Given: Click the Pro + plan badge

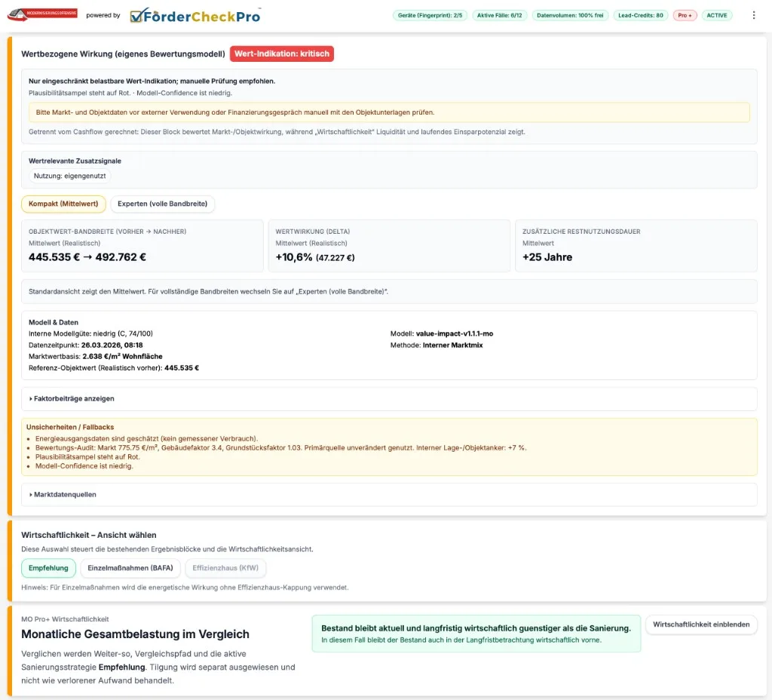Looking at the screenshot, I should [685, 15].
